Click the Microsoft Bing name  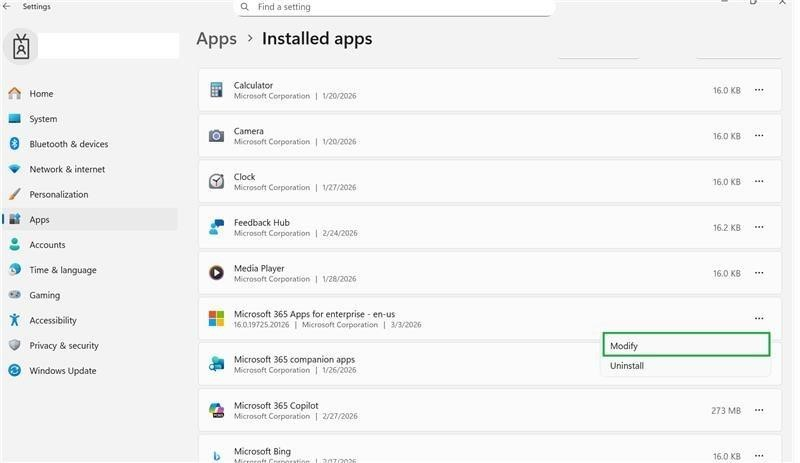pyautogui.click(x=262, y=451)
